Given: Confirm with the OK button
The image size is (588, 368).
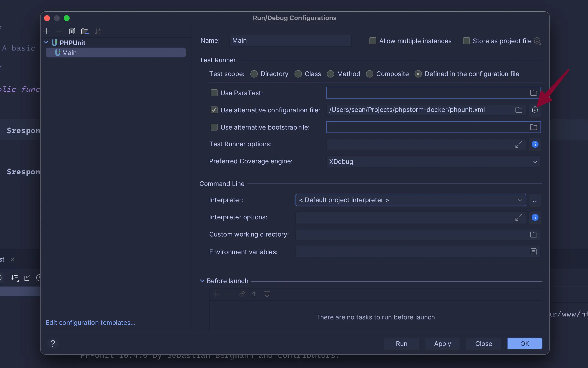Looking at the screenshot, I should click(525, 343).
